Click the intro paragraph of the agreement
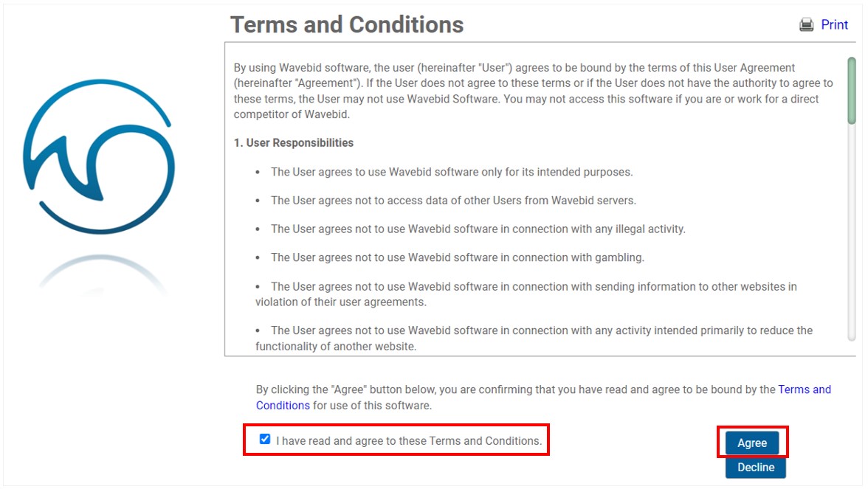The width and height of the screenshot is (868, 489). (x=533, y=91)
